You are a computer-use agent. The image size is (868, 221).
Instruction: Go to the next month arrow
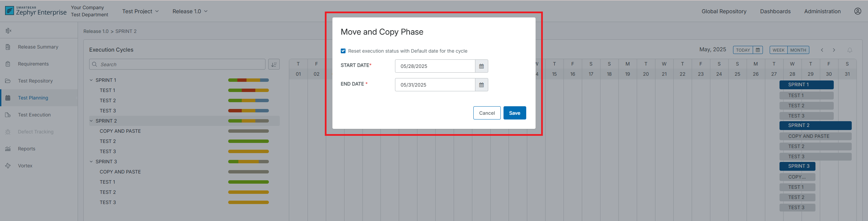coord(834,50)
